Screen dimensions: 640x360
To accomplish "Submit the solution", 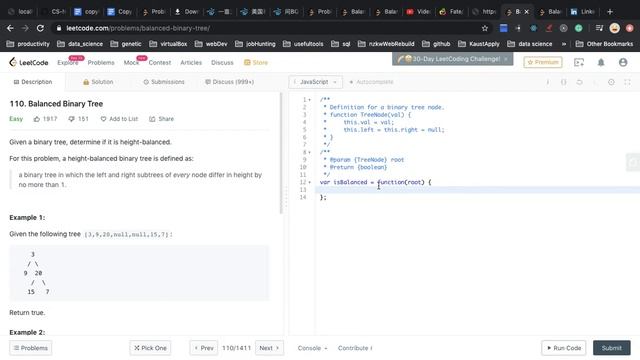I will 611,348.
